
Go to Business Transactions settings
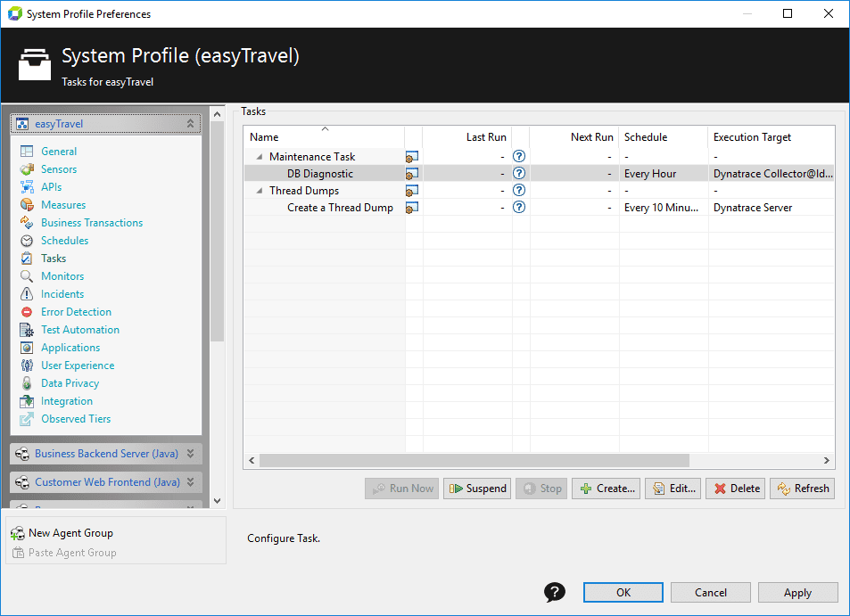pyautogui.click(x=92, y=223)
